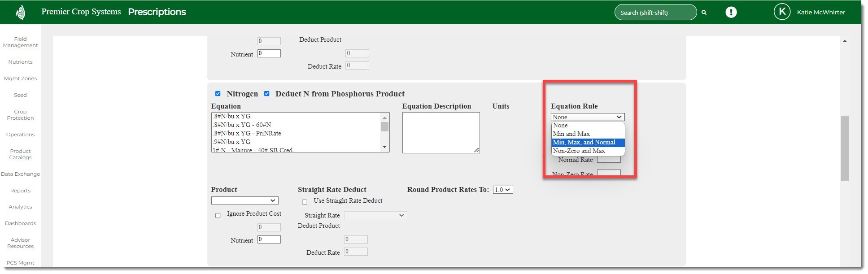The image size is (868, 274).
Task: Click Equation list scroll down arrow
Action: [384, 147]
